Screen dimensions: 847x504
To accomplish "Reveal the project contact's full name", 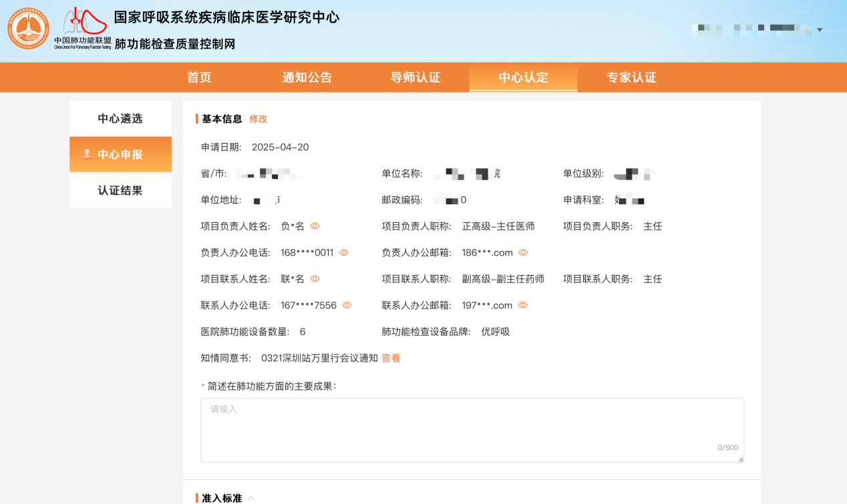I will coord(315,279).
